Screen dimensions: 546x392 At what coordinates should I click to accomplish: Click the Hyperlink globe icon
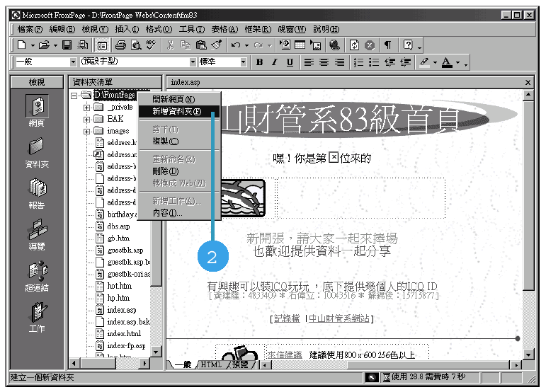[335, 45]
